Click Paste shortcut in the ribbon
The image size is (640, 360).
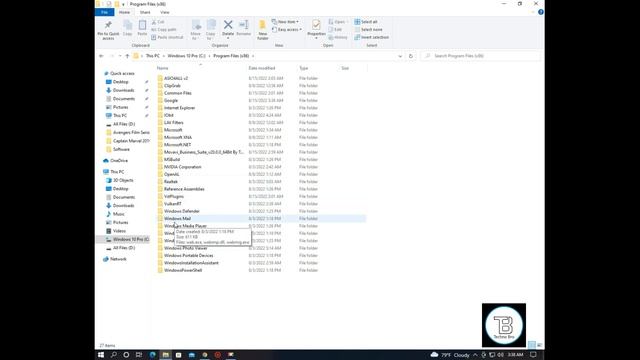(x=167, y=37)
